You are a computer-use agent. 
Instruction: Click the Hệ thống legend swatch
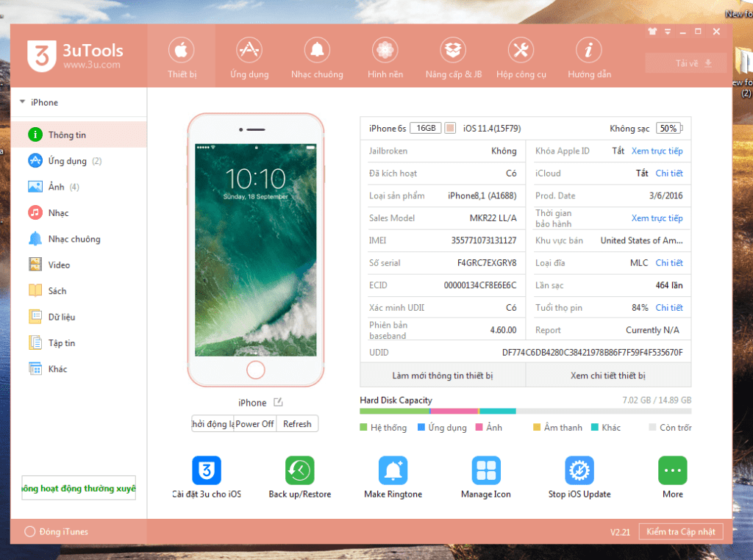363,427
